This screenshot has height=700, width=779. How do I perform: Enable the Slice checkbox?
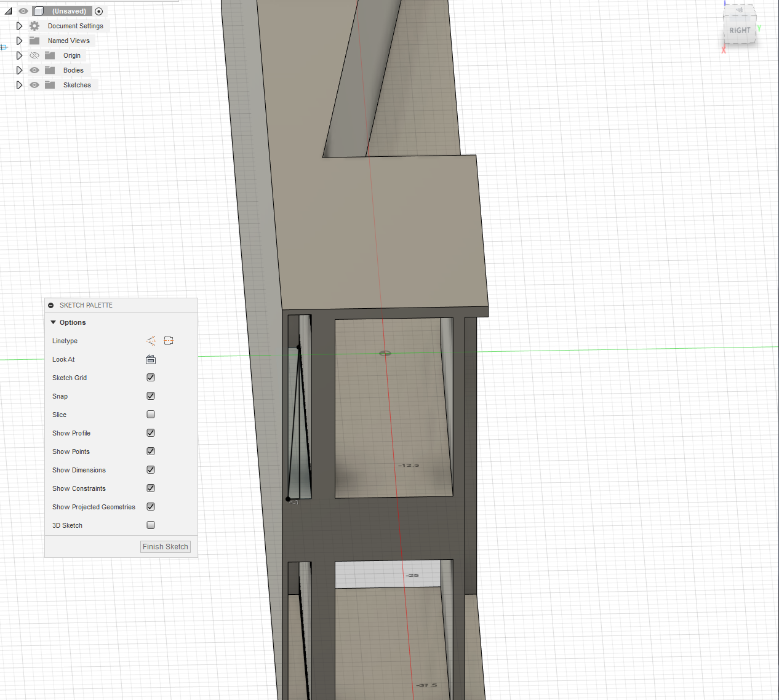[x=151, y=415]
